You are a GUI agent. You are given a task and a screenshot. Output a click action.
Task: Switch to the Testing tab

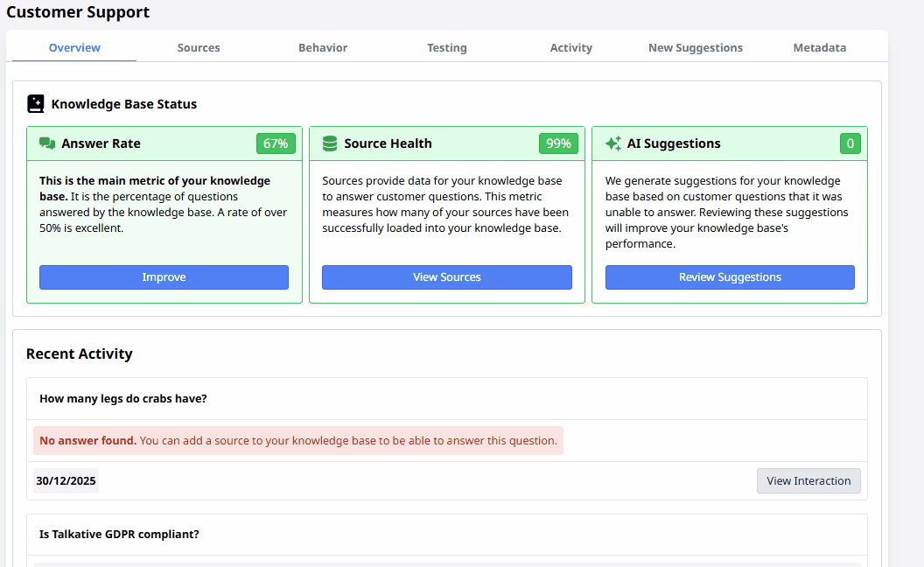447,47
